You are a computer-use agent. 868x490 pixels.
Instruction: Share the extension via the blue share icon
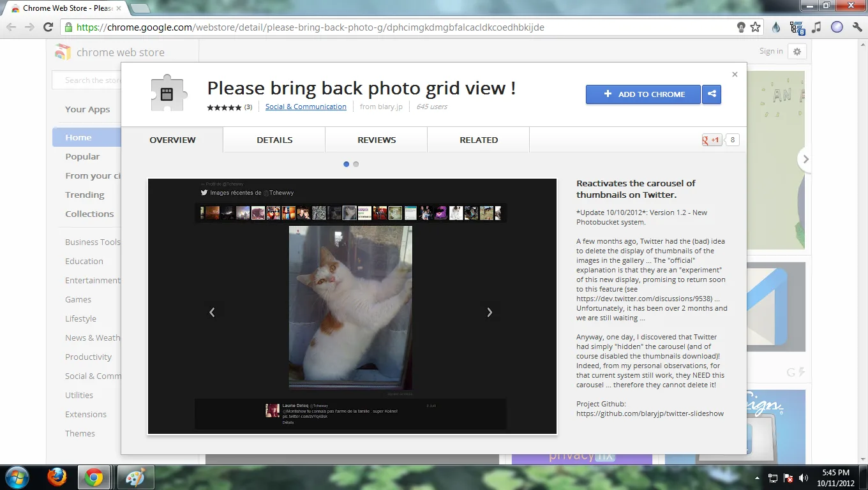(711, 94)
